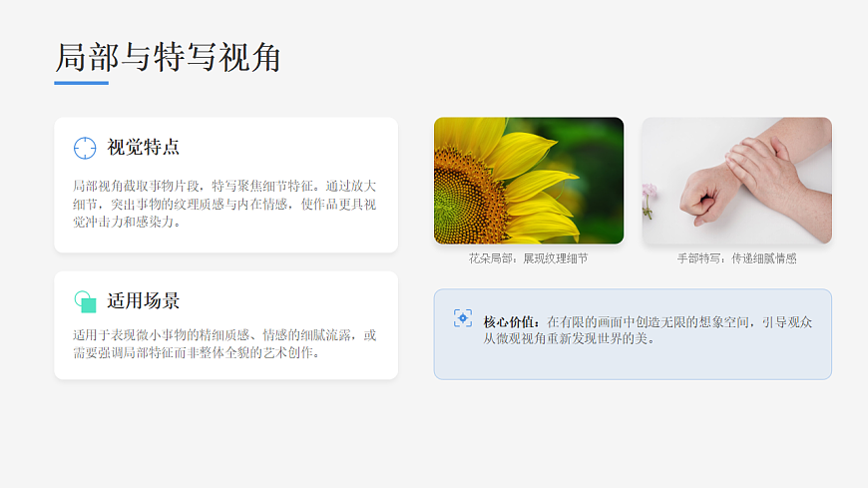Select the hands close-up photo
Screen dimensions: 868x488
tap(737, 181)
